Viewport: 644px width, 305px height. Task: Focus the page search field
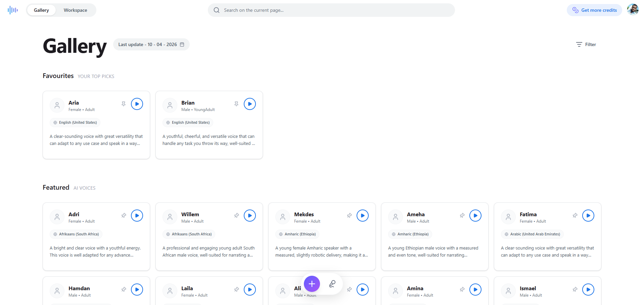(x=331, y=10)
